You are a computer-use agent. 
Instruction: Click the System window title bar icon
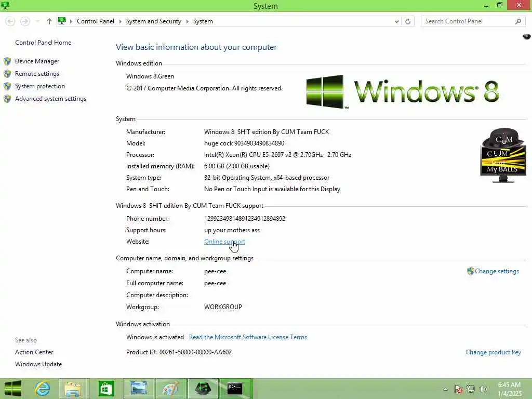[5, 5]
